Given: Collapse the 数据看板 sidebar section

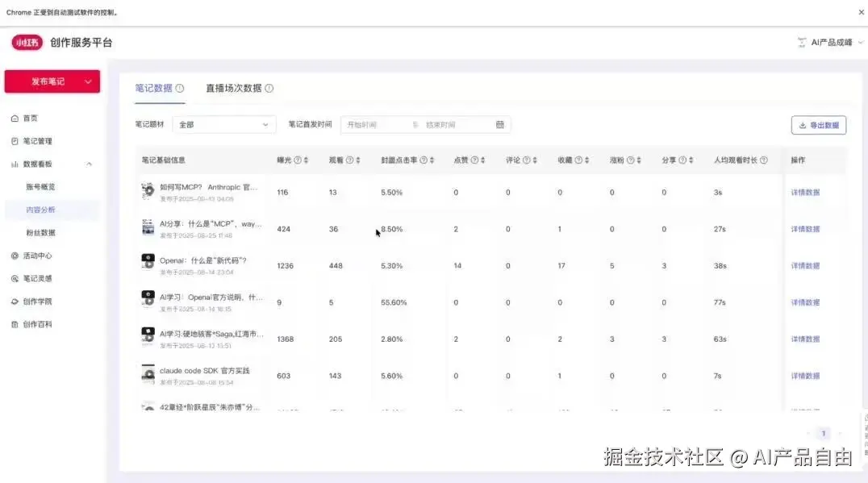Looking at the screenshot, I should 89,164.
